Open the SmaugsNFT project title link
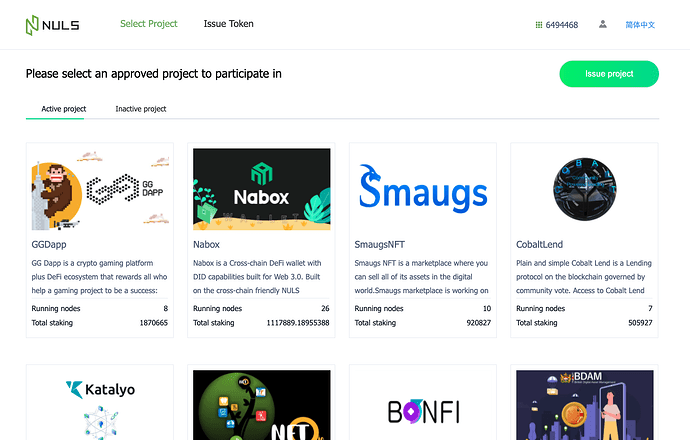 coord(380,243)
